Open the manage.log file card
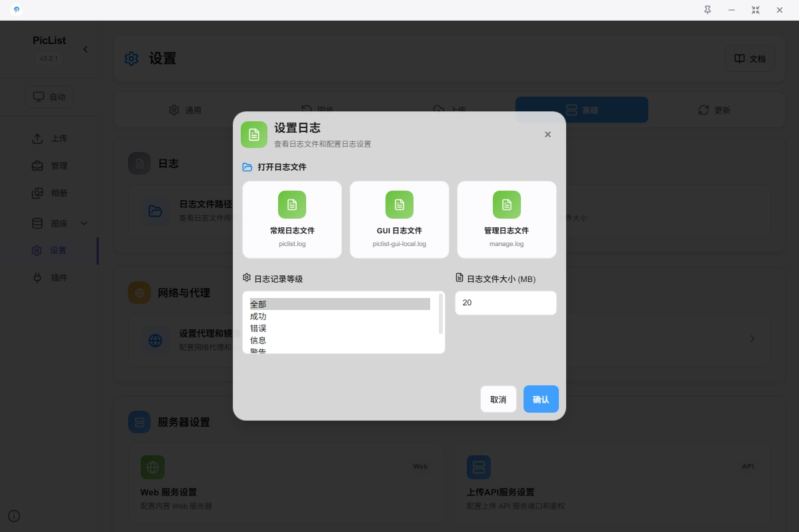 point(506,219)
